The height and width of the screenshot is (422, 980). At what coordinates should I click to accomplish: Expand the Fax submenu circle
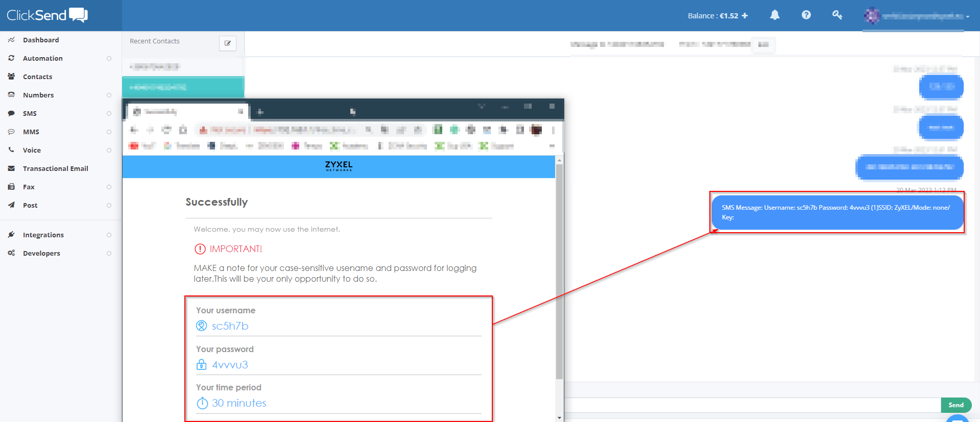click(x=109, y=187)
